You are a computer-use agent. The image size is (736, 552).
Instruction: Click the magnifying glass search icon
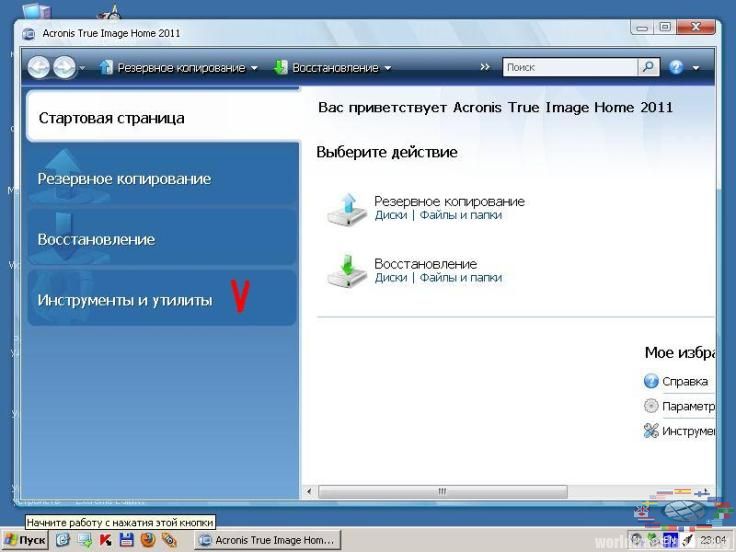tap(649, 67)
